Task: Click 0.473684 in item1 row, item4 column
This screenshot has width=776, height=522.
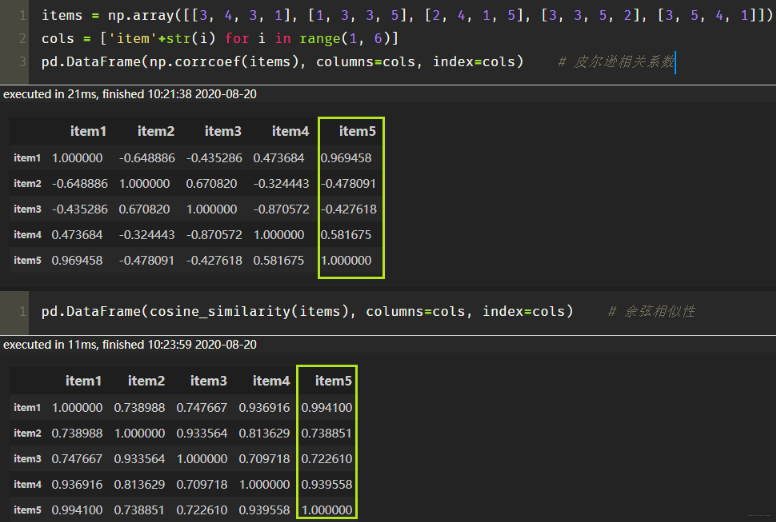Action: coord(279,158)
